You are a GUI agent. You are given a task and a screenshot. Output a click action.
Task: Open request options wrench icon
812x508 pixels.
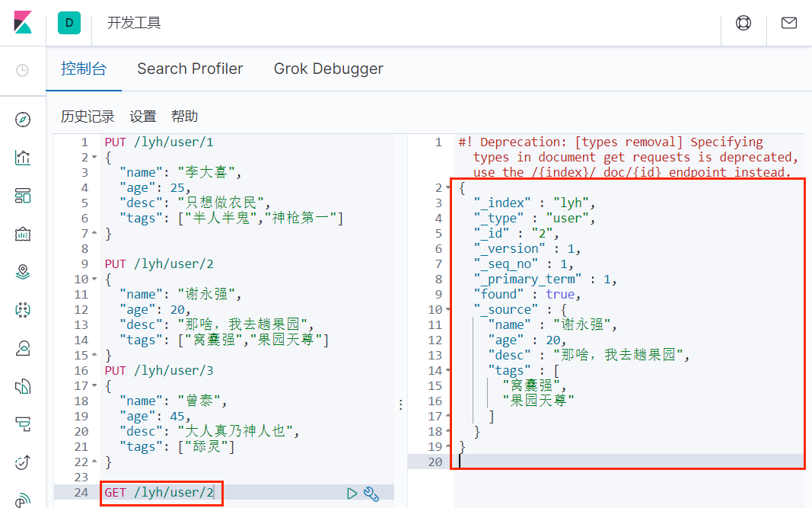(x=371, y=494)
